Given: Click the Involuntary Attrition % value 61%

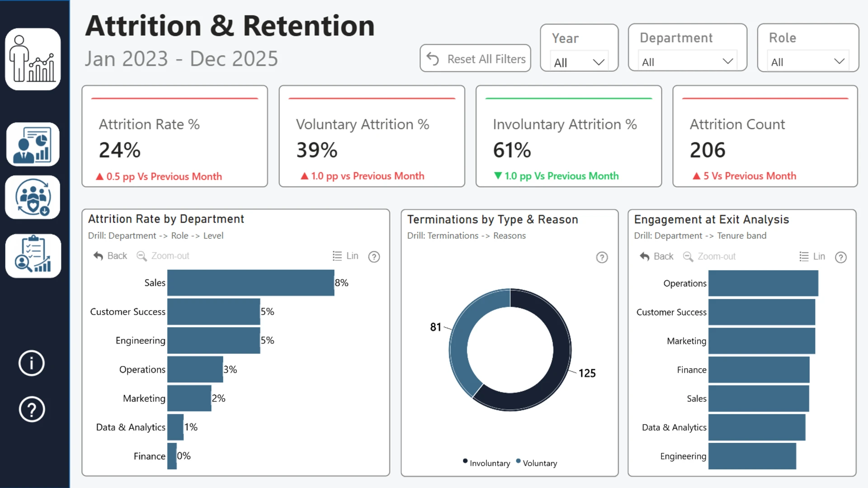Looking at the screenshot, I should [x=512, y=150].
